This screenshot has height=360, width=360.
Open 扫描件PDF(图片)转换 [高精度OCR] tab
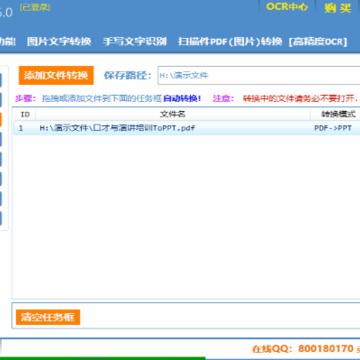[263, 42]
